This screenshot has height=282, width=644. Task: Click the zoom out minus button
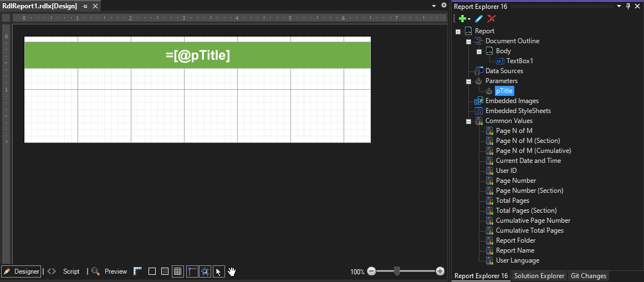[x=371, y=271]
